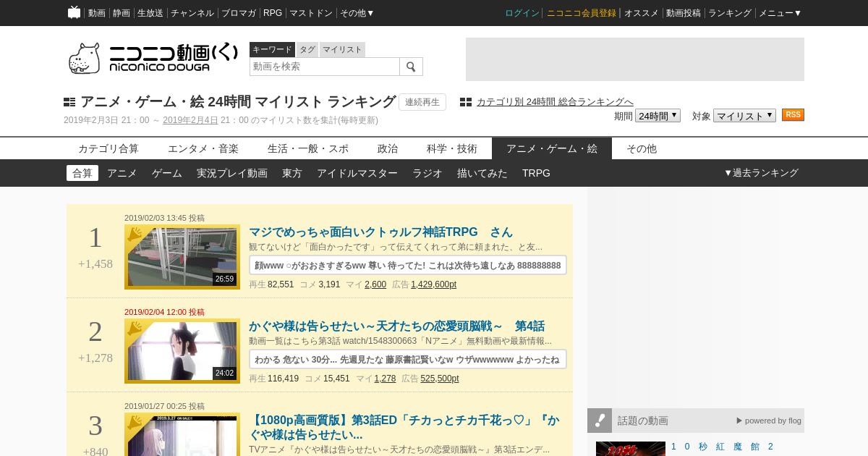Click the magnifier search button
The height and width of the screenshot is (456, 868).
411,67
